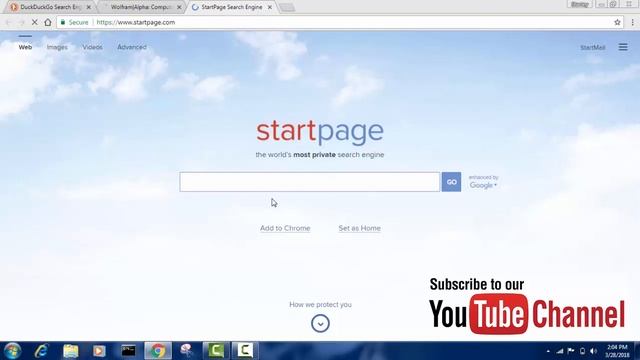Viewport: 640px width, 360px height.
Task: Show hidden system tray icons
Action: click(548, 351)
